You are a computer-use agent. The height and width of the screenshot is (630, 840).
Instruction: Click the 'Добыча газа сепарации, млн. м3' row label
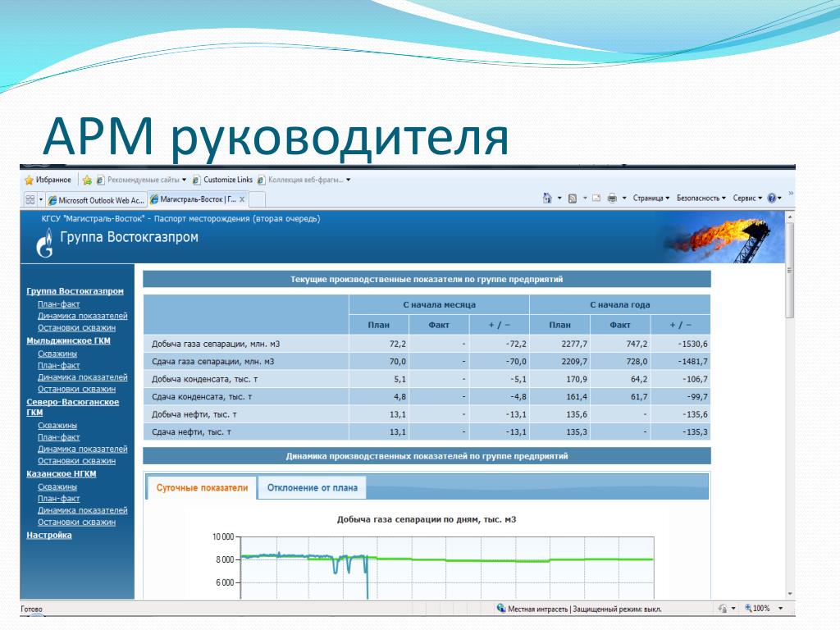coord(216,344)
